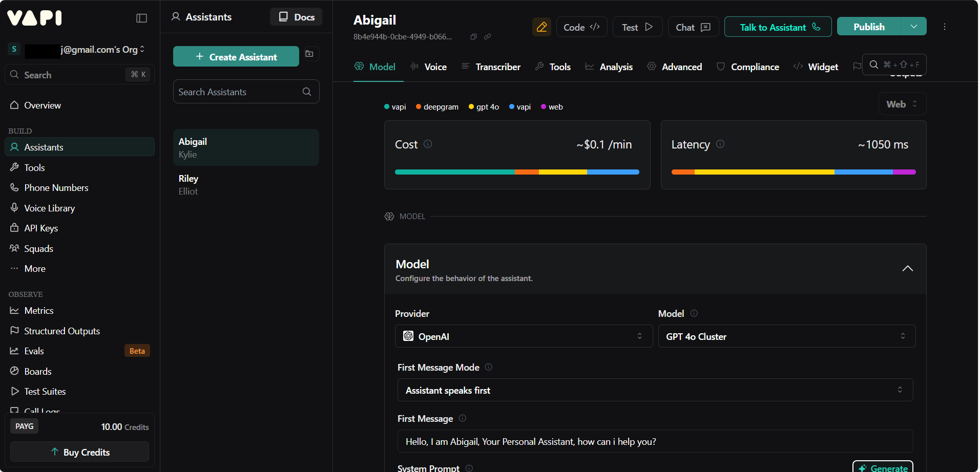Click the Latency breakdown bar
Image resolution: width=980 pixels, height=472 pixels.
click(794, 172)
